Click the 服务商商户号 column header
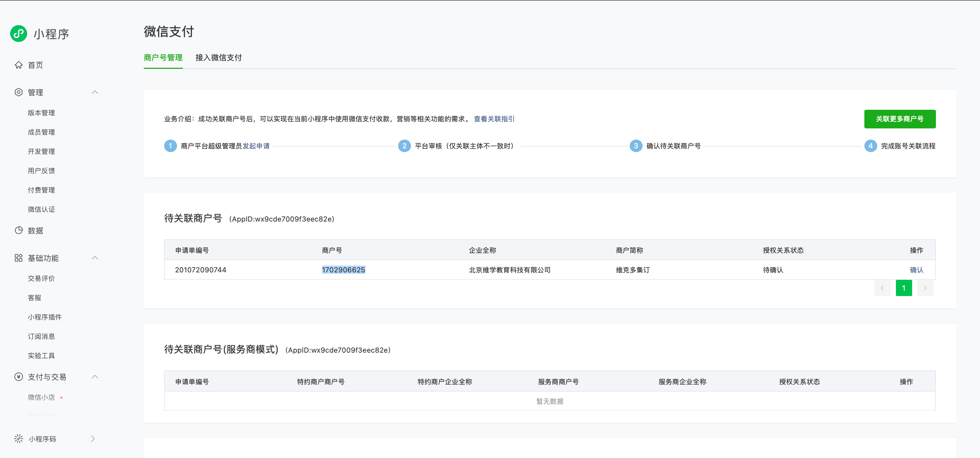The image size is (980, 458). pos(558,381)
